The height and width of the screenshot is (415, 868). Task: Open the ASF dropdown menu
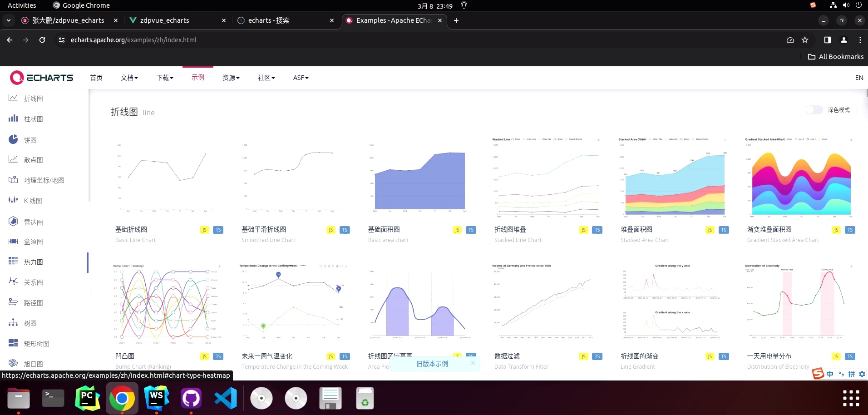300,78
